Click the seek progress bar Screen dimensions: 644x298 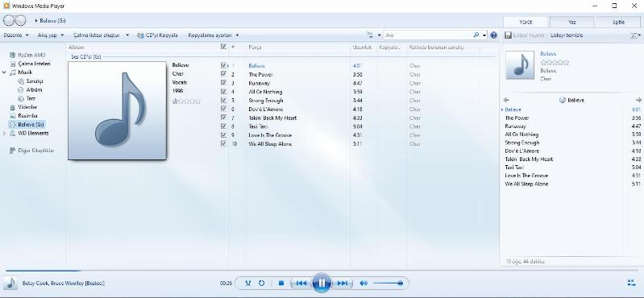[x=322, y=271]
